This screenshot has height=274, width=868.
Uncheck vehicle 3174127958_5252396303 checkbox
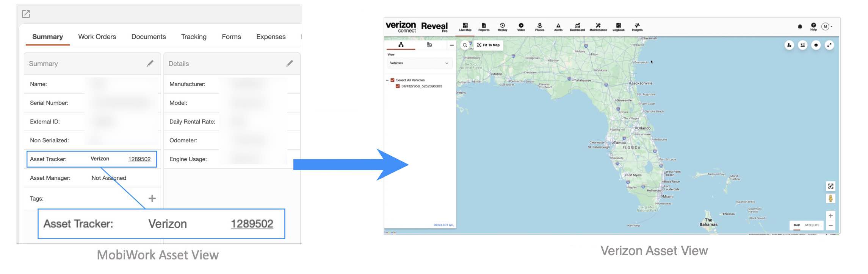click(398, 86)
